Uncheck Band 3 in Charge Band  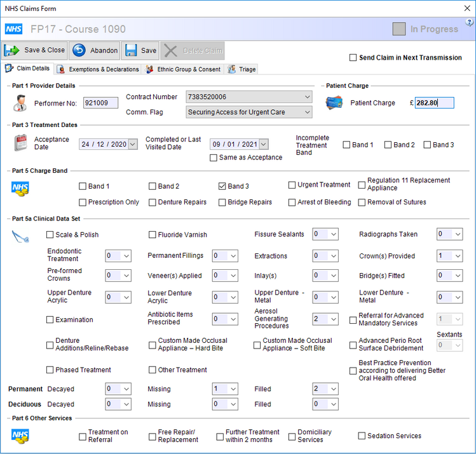(222, 186)
